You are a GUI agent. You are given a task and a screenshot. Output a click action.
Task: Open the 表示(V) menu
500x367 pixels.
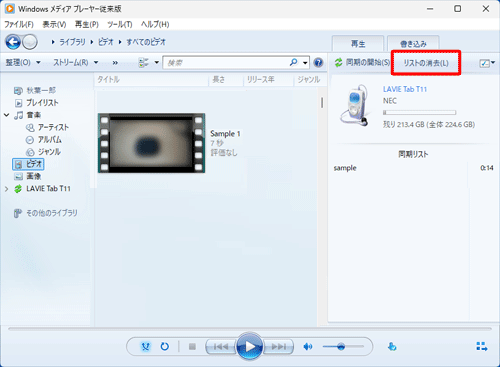[x=54, y=24]
